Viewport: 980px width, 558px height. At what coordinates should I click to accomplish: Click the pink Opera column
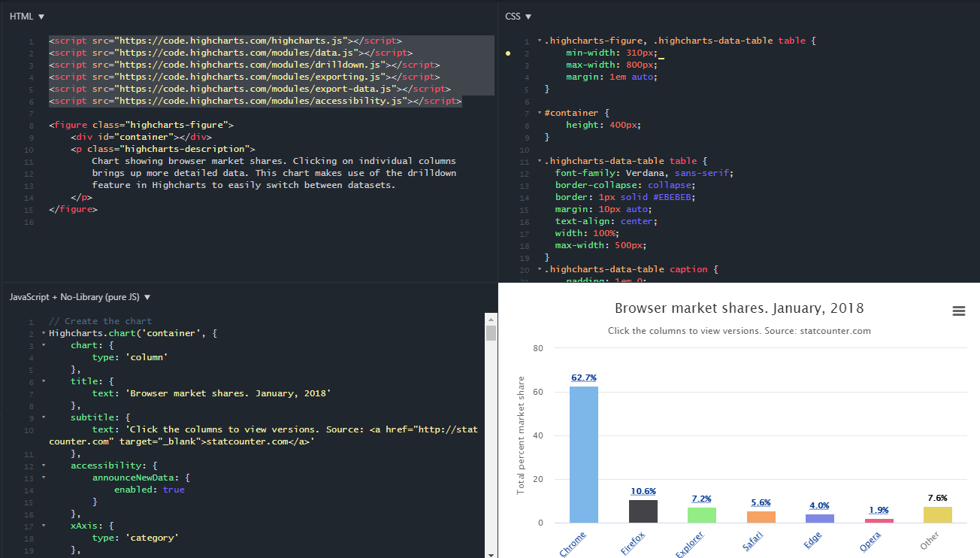click(879, 520)
